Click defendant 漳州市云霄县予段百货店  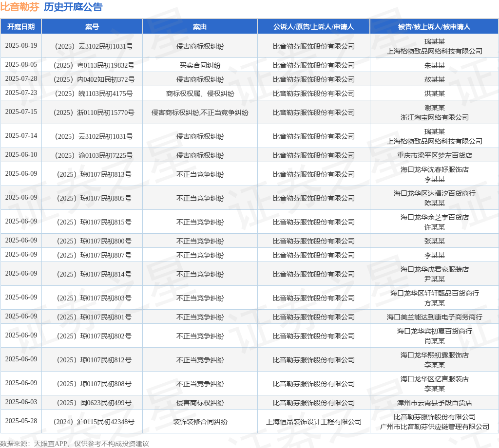[434, 403]
